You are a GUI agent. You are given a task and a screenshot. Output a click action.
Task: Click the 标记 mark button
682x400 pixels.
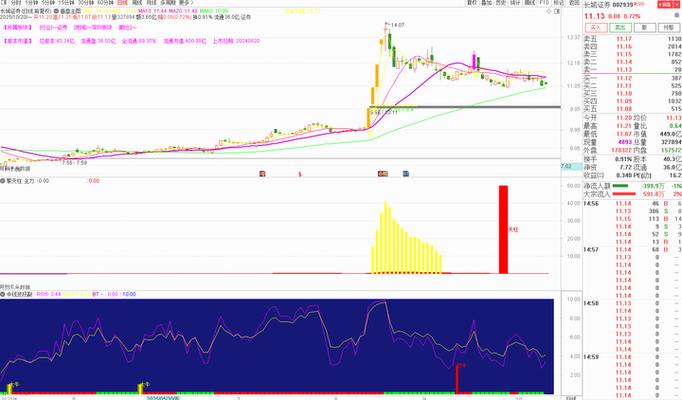pyautogui.click(x=558, y=3)
